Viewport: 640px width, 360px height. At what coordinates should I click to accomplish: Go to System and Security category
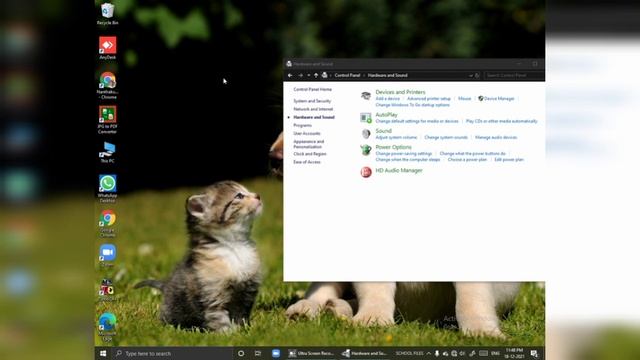click(312, 101)
